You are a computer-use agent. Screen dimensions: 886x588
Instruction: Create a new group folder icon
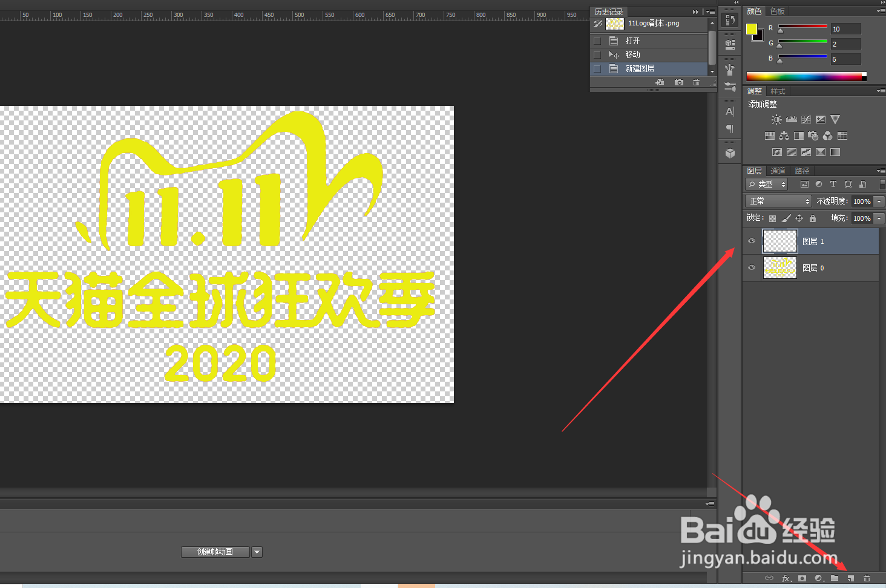835,578
